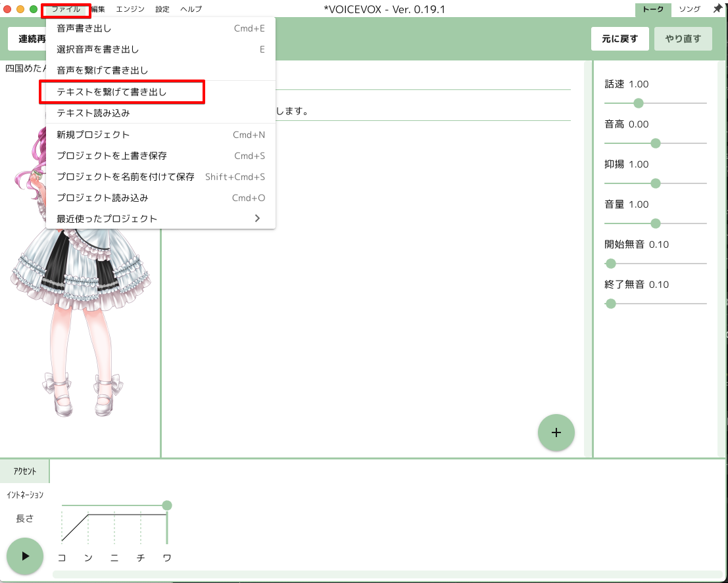Click the mora ワ in accent editor
The image size is (728, 583).
click(167, 557)
